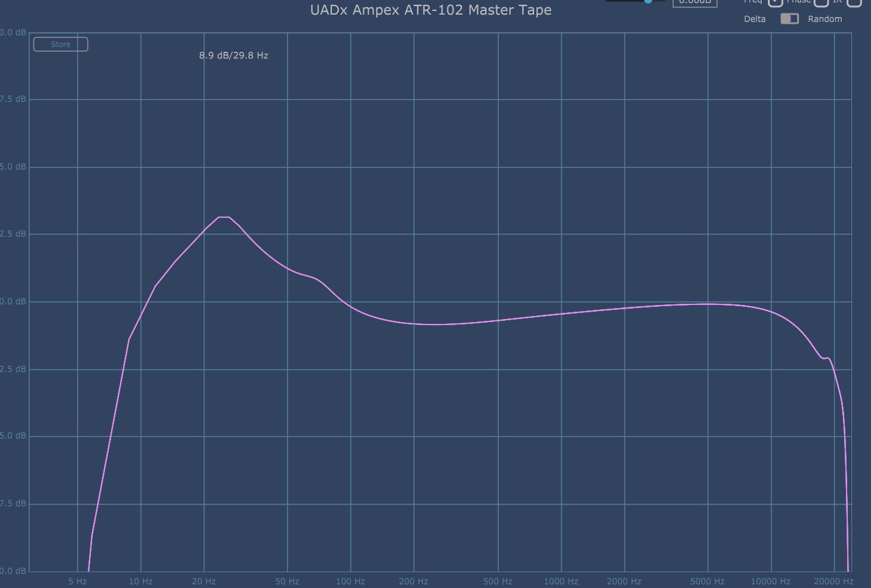Flip the Delta/Random toggle switch
The width and height of the screenshot is (871, 588).
pos(789,19)
